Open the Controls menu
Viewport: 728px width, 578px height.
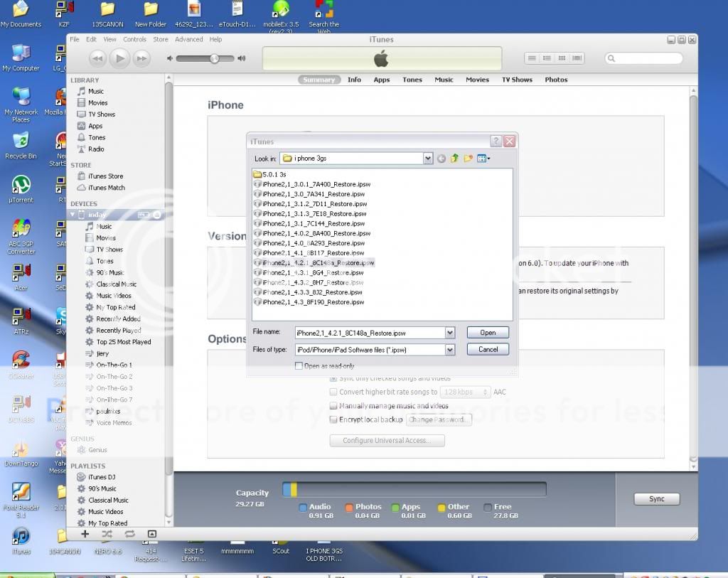[x=134, y=40]
